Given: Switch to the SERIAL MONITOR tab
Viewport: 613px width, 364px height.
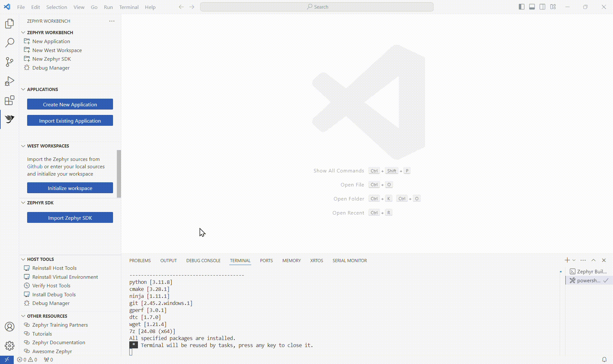Looking at the screenshot, I should click(x=349, y=260).
